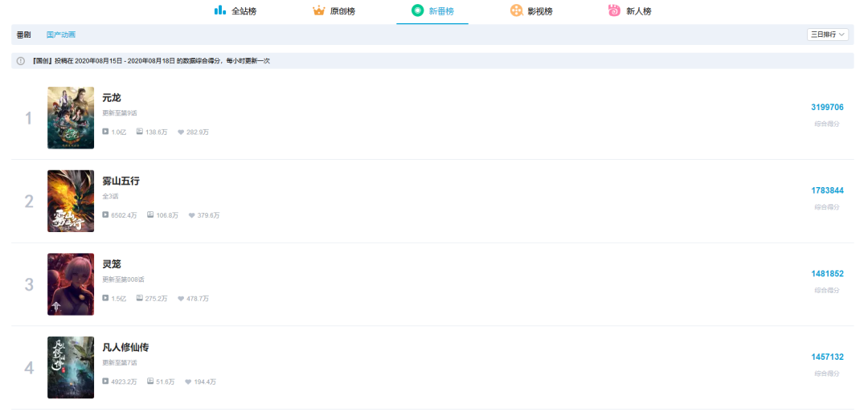Click the info icon in the notice bar
The width and height of the screenshot is (868, 412).
(21, 61)
